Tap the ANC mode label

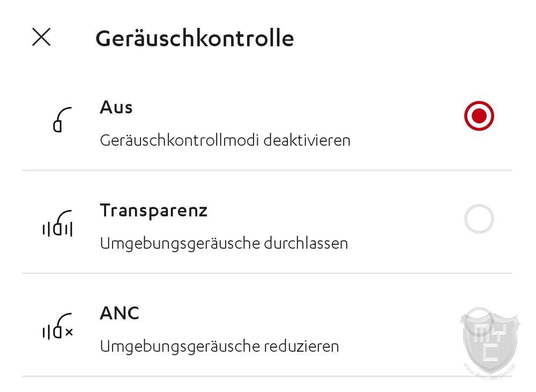tap(120, 313)
